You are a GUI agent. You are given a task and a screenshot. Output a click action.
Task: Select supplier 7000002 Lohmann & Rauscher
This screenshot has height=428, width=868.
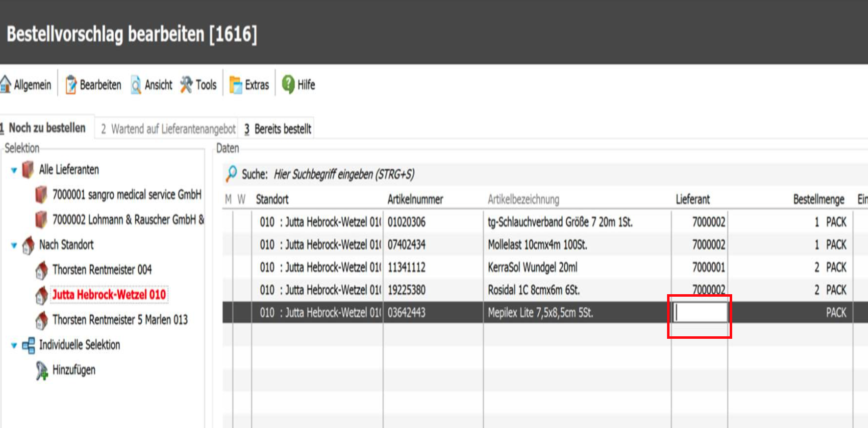click(127, 220)
